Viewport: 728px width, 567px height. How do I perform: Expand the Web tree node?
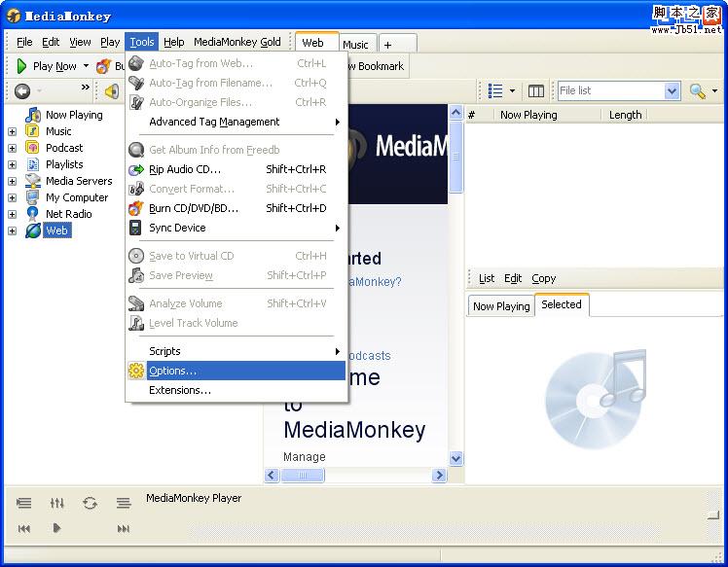click(12, 231)
